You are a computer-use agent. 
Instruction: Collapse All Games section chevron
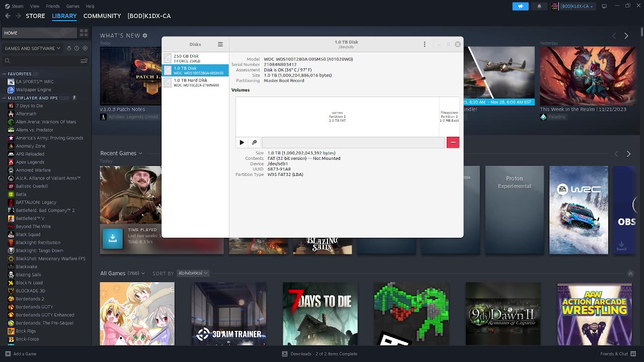[x=630, y=274]
